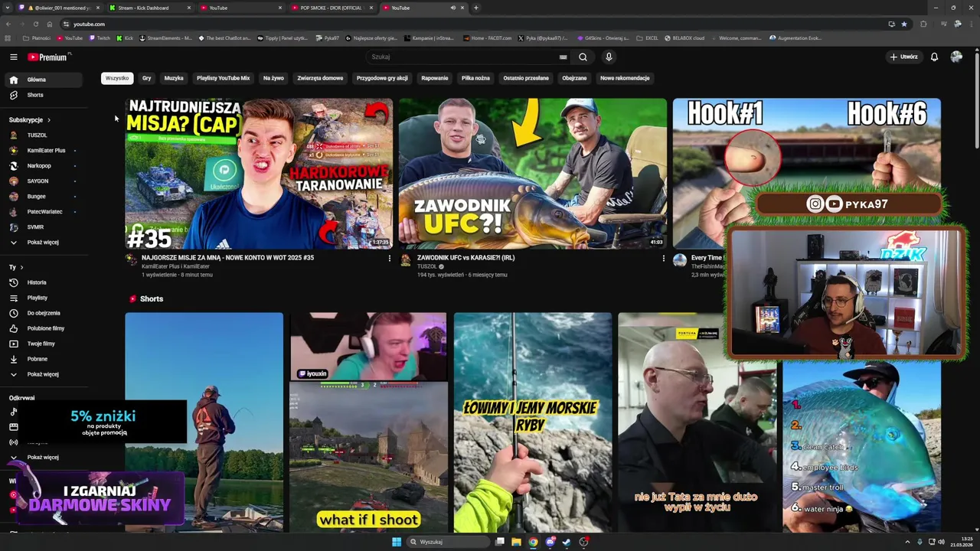This screenshot has height=551, width=980.
Task: Select the Piłka nożna chip
Action: point(475,78)
